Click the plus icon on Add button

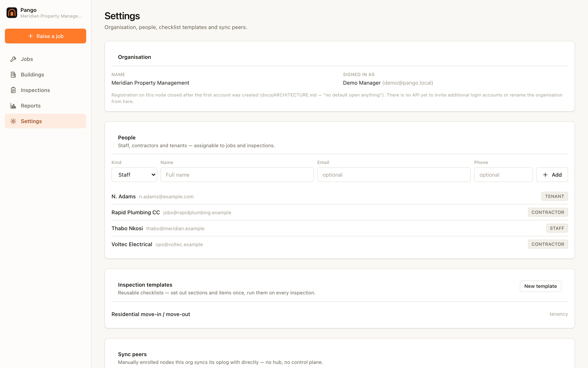tap(545, 175)
